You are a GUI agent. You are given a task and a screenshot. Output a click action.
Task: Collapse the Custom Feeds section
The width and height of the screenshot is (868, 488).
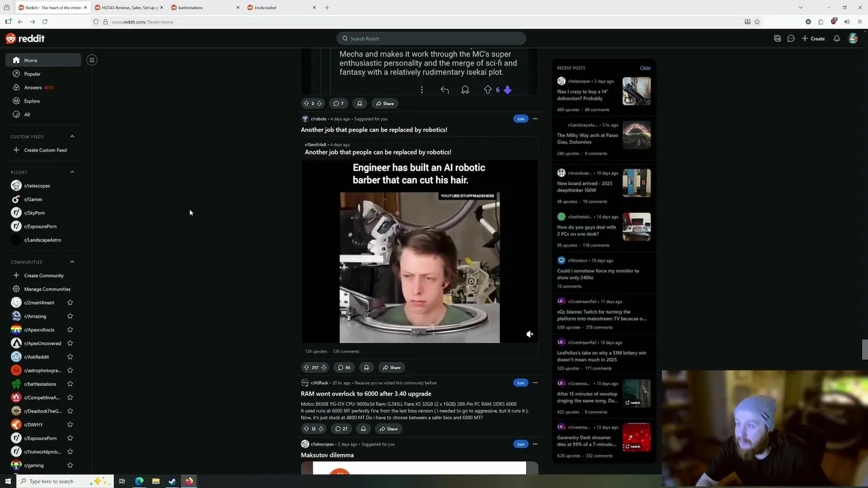point(73,136)
